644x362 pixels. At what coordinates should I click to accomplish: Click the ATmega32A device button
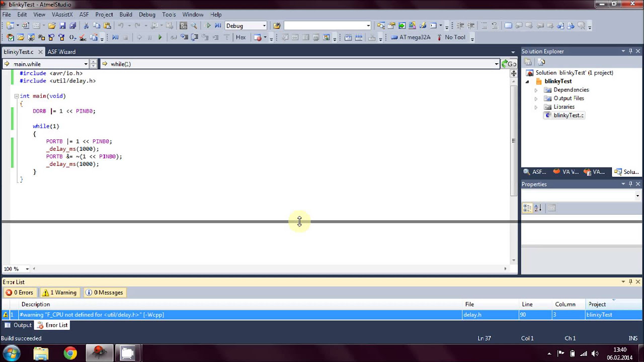pyautogui.click(x=411, y=37)
